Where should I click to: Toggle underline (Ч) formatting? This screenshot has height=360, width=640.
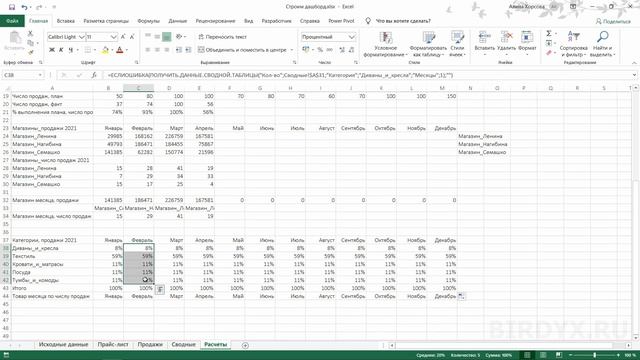click(x=71, y=50)
